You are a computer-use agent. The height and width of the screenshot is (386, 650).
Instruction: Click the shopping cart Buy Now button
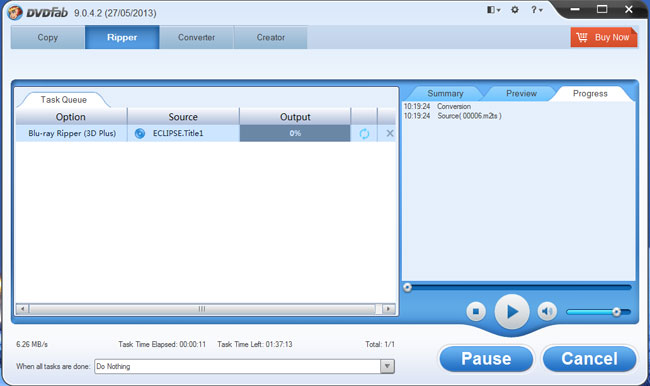[604, 37]
